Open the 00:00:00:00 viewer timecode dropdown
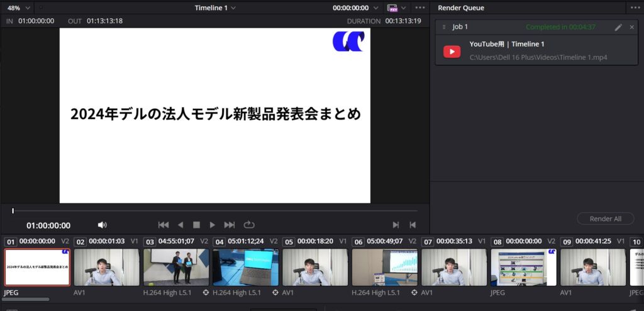This screenshot has width=644, height=311. coord(356,8)
